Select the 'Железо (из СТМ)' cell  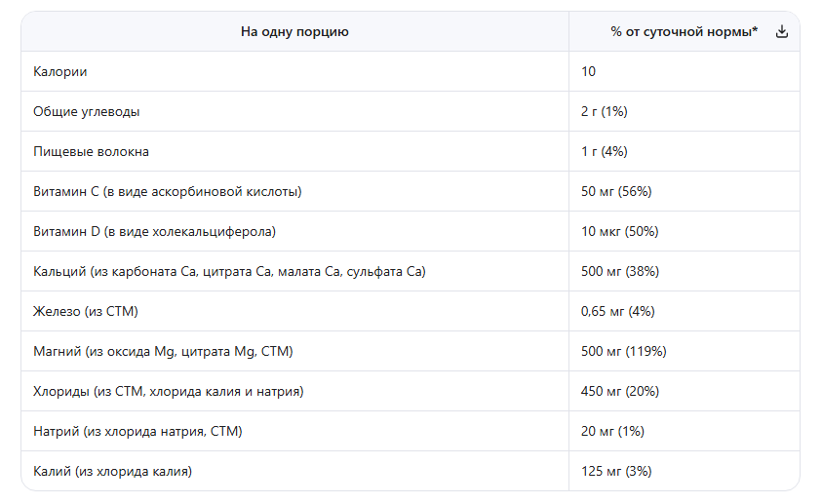(87, 311)
